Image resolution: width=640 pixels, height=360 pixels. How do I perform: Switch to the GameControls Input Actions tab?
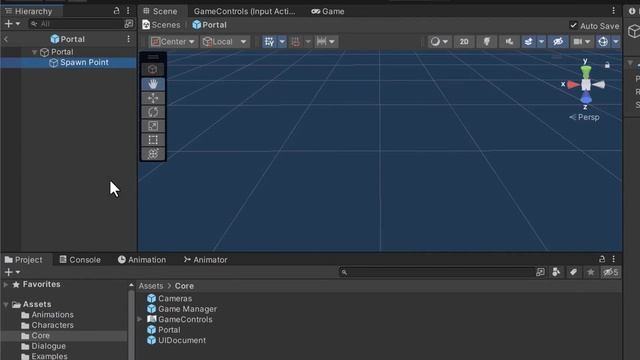pyautogui.click(x=244, y=11)
